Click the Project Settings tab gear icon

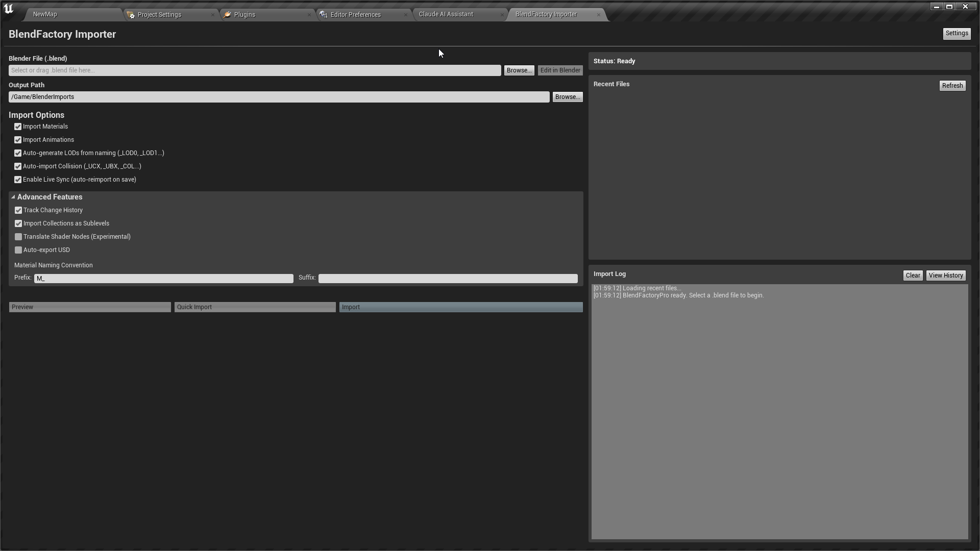131,15
